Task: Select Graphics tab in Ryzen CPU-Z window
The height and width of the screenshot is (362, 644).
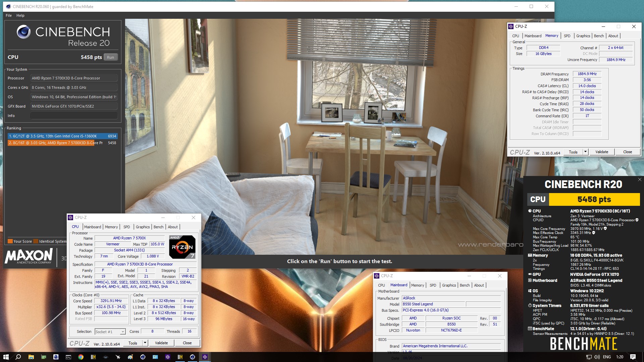Action: point(143,227)
